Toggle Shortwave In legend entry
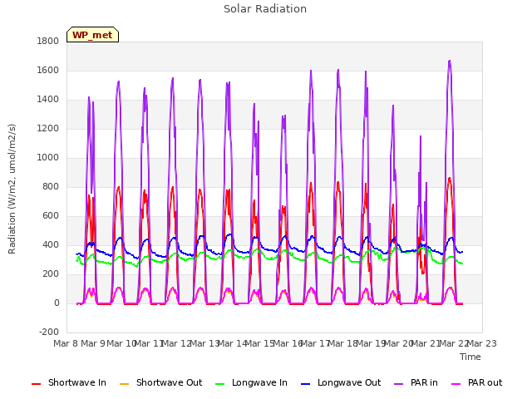 (x=69, y=383)
